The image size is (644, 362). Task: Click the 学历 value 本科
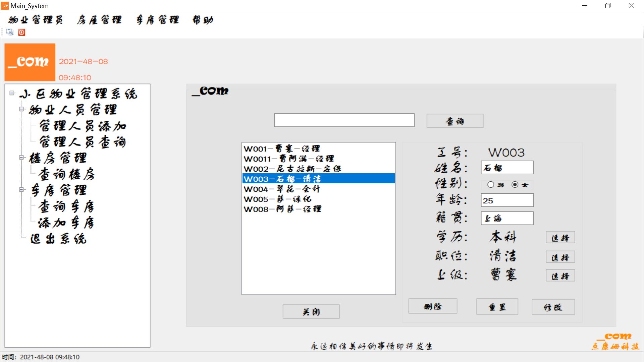pyautogui.click(x=503, y=237)
